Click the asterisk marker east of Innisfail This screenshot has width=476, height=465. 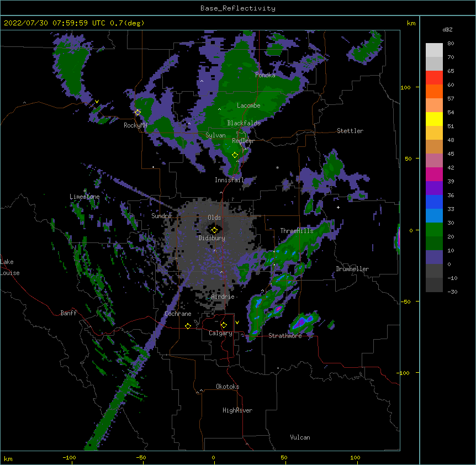(x=277, y=167)
